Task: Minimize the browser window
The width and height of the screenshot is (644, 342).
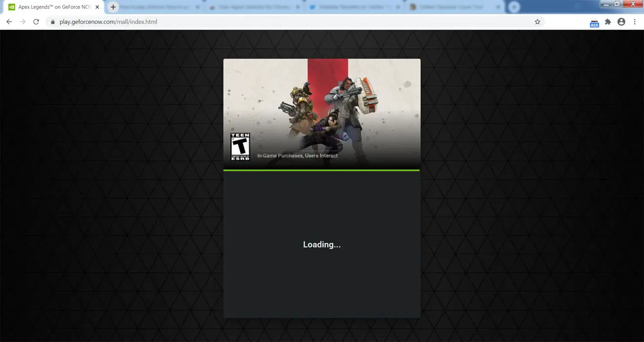Action: point(606,4)
